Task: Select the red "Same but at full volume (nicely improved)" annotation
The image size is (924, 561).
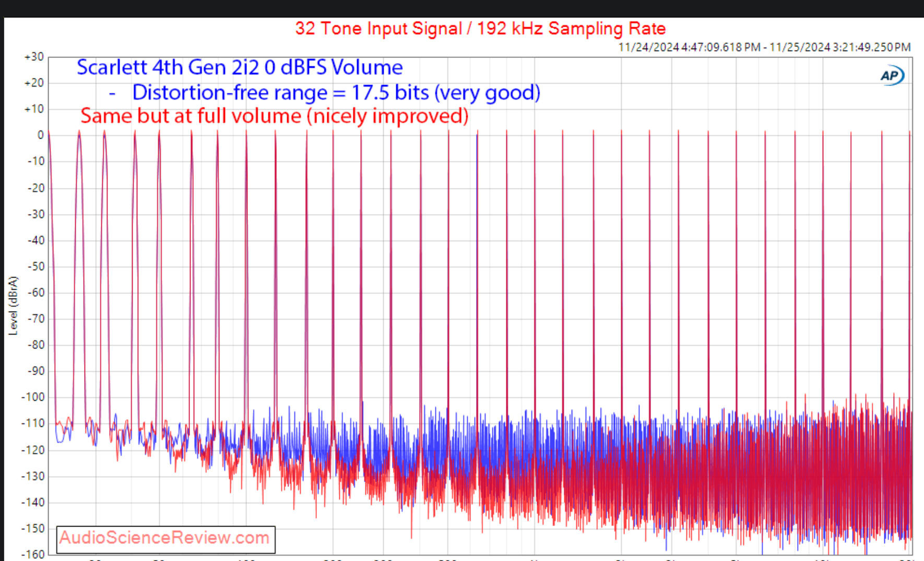Action: [x=275, y=116]
